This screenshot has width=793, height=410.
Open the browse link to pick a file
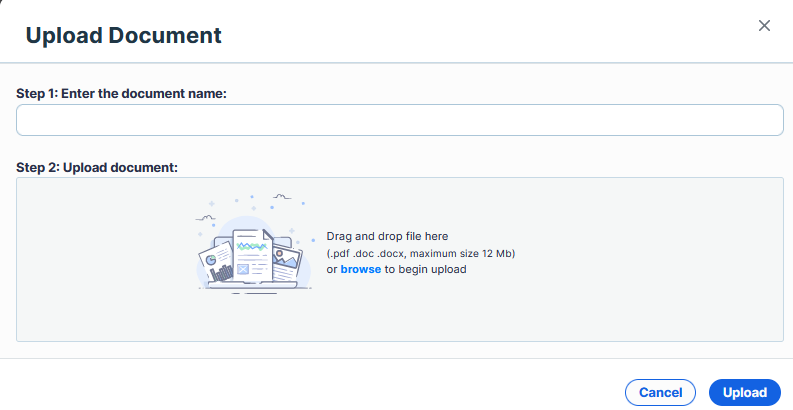[x=361, y=269]
